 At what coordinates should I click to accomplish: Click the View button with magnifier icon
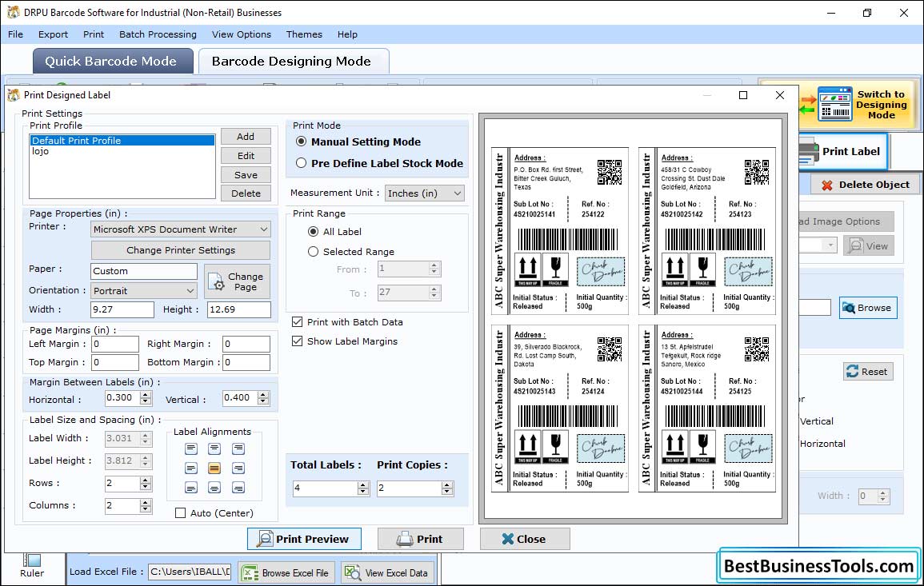tap(868, 246)
